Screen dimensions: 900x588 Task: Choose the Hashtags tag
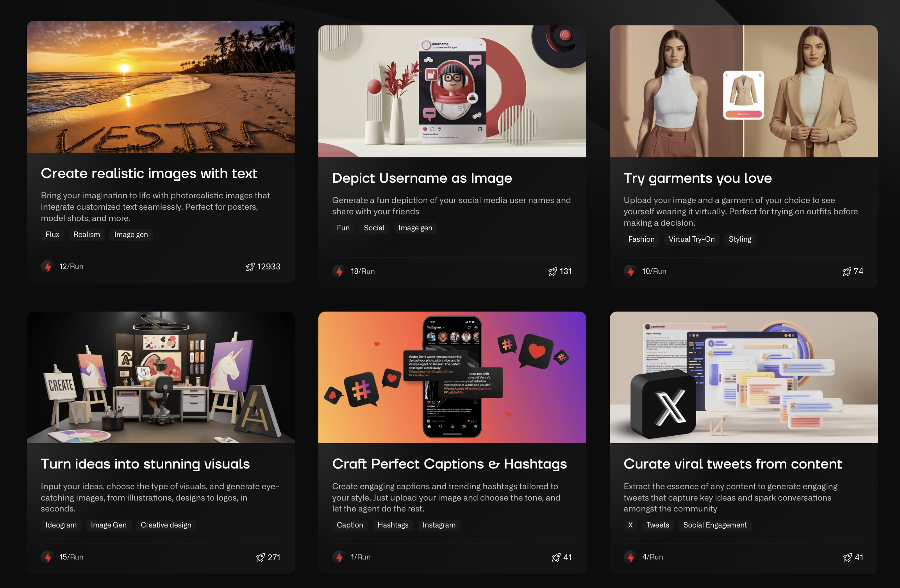(393, 525)
